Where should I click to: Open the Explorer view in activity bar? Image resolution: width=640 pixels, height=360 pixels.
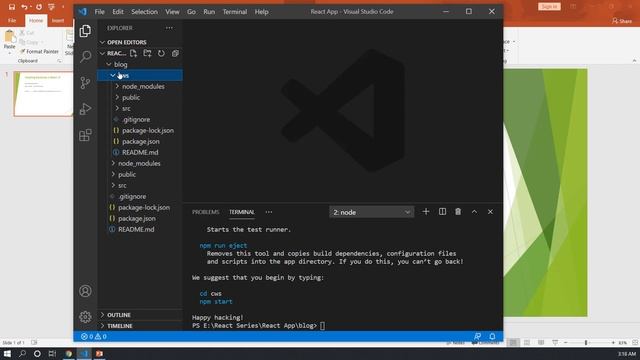[x=85, y=31]
